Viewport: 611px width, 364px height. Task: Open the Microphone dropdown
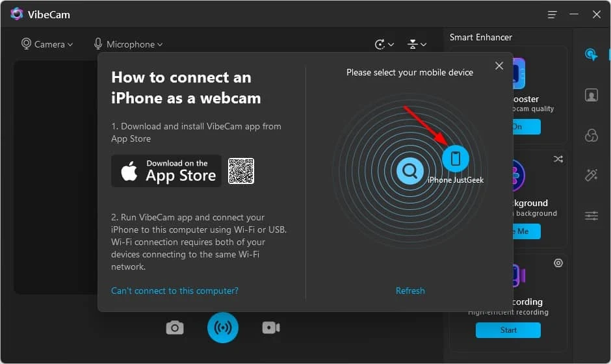tap(128, 44)
